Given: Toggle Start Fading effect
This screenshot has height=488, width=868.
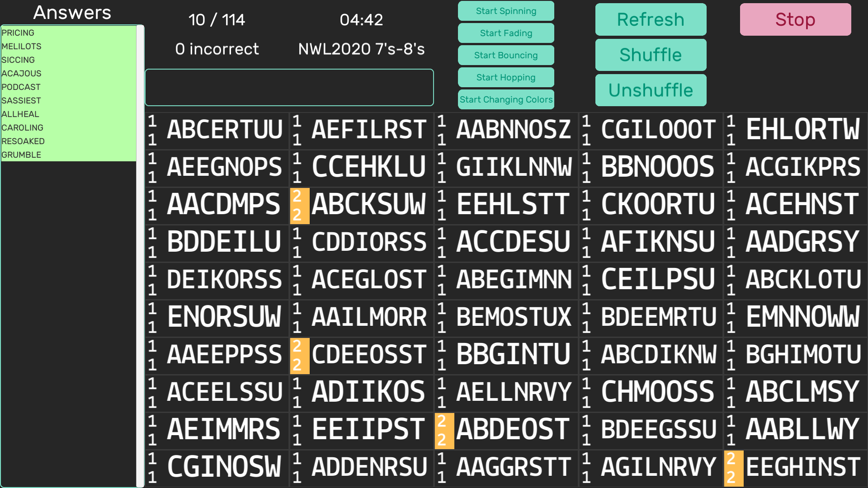Looking at the screenshot, I should point(506,33).
